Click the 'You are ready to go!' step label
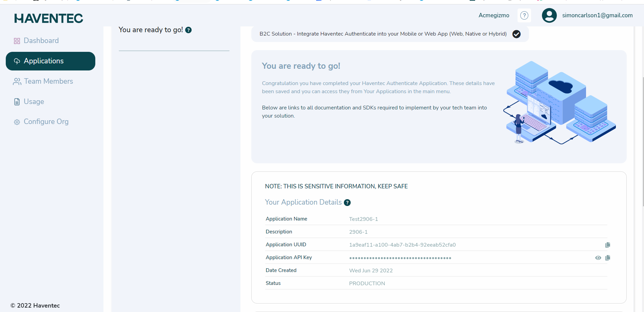The height and width of the screenshot is (312, 644). click(151, 30)
